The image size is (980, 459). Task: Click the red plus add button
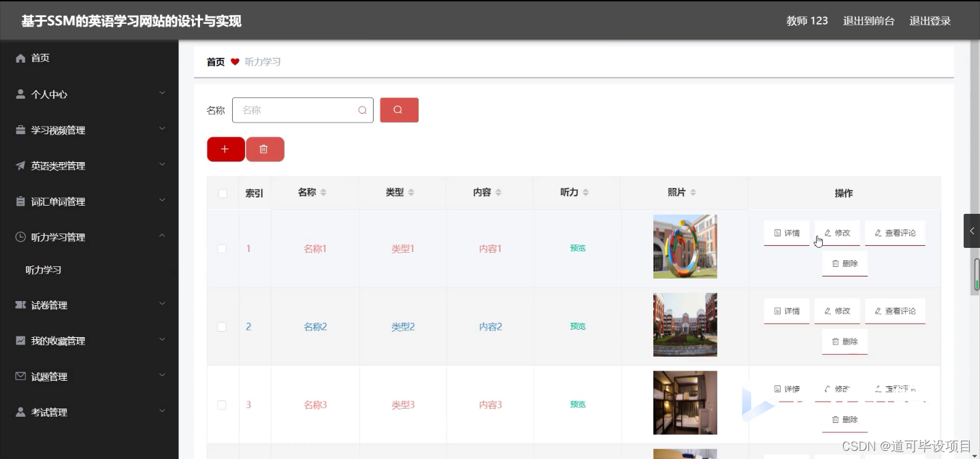click(x=226, y=149)
